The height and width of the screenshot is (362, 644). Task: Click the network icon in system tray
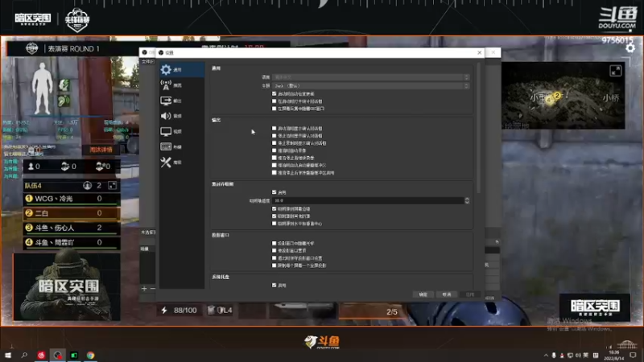point(570,356)
